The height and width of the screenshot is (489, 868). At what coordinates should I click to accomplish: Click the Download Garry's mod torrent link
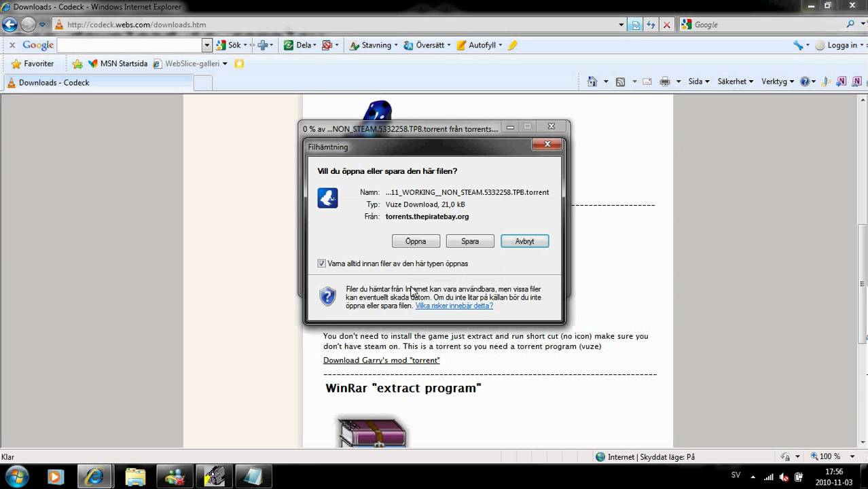[381, 360]
